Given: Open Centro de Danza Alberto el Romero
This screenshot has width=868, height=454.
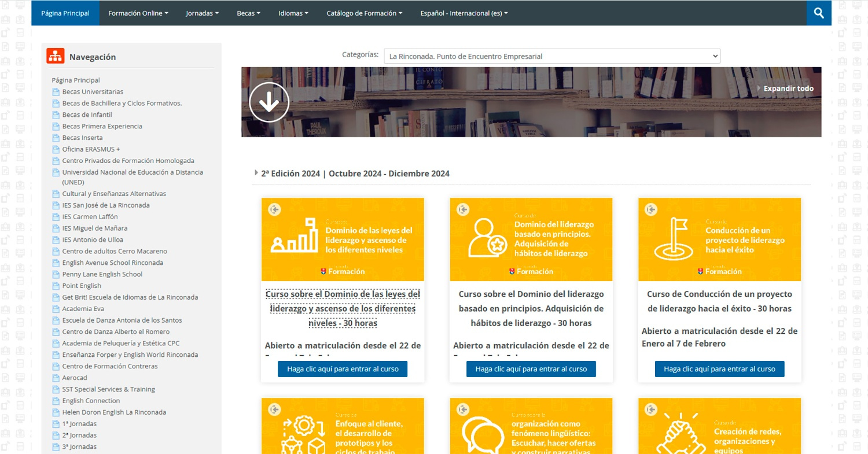Looking at the screenshot, I should (x=116, y=332).
